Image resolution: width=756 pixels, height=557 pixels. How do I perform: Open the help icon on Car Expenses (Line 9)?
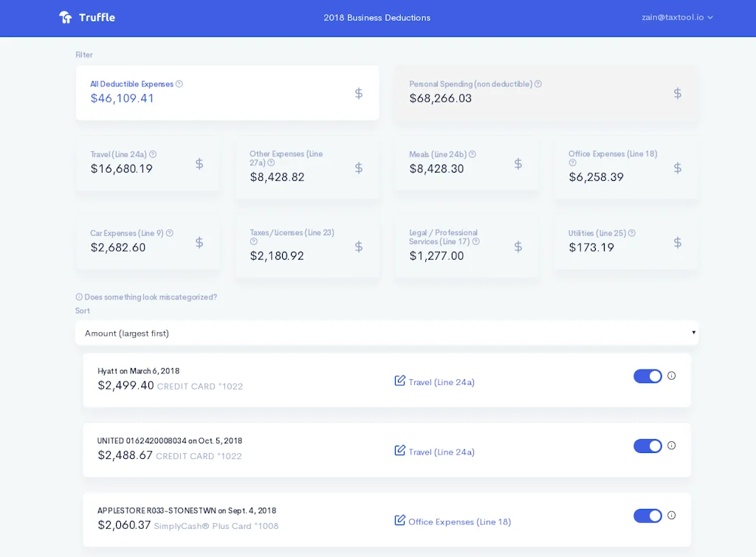(x=169, y=232)
